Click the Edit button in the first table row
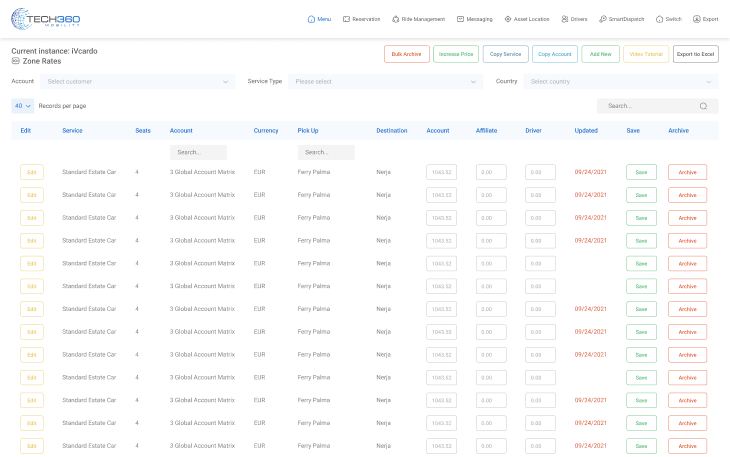 [x=32, y=172]
